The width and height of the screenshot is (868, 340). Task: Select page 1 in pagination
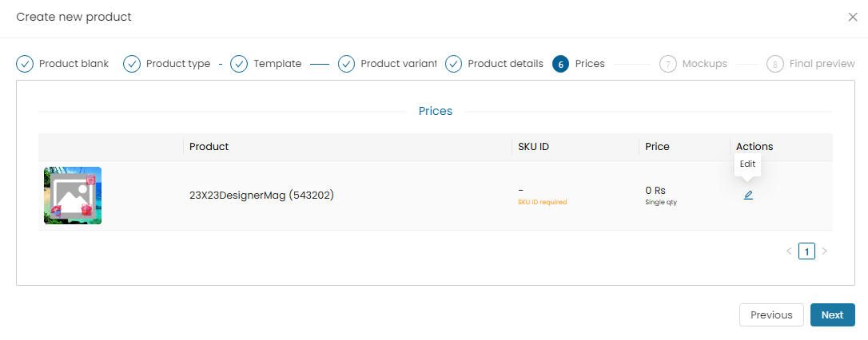tap(806, 251)
